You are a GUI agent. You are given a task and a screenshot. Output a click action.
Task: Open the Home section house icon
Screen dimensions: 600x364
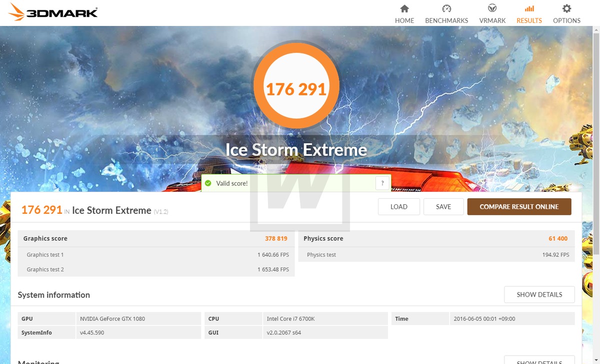click(404, 8)
